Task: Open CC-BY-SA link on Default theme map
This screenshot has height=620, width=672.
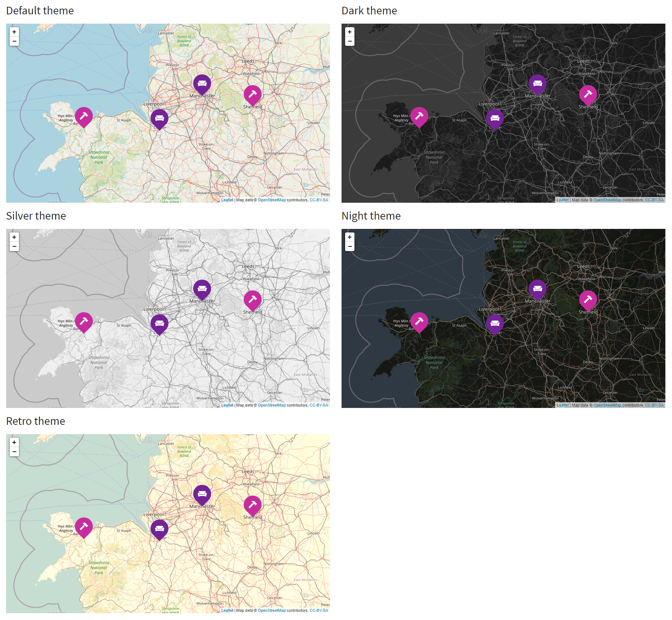Action: click(319, 200)
